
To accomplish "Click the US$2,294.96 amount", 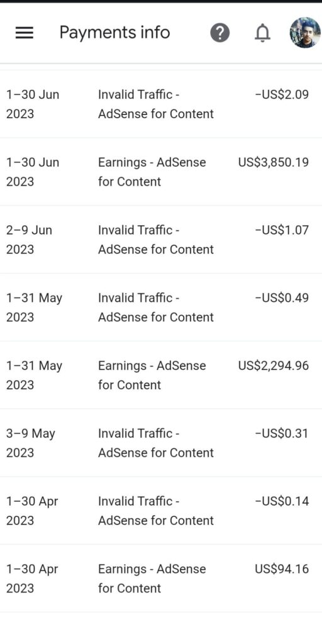I will click(x=273, y=365).
